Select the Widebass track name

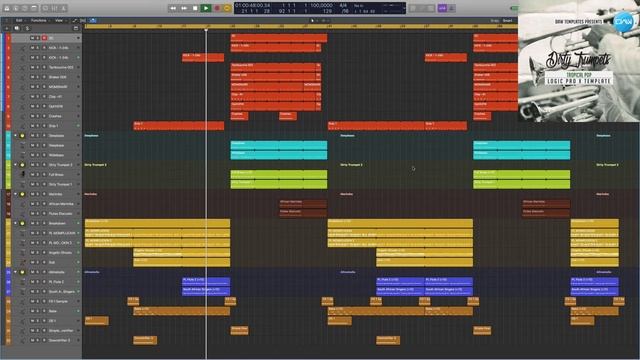[x=57, y=155]
